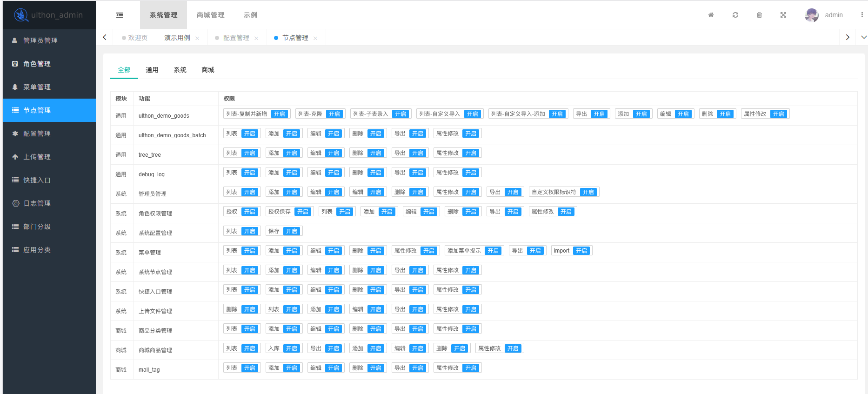Screen dimensions: 868x394
Task: Open the vertical dots more menu
Action: (x=861, y=15)
